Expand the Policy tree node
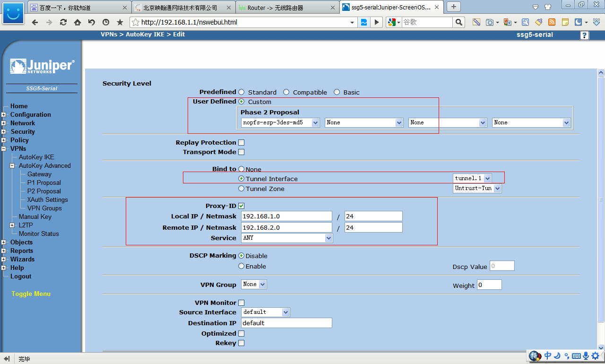Viewport: 605px width, 364px height. [x=4, y=140]
